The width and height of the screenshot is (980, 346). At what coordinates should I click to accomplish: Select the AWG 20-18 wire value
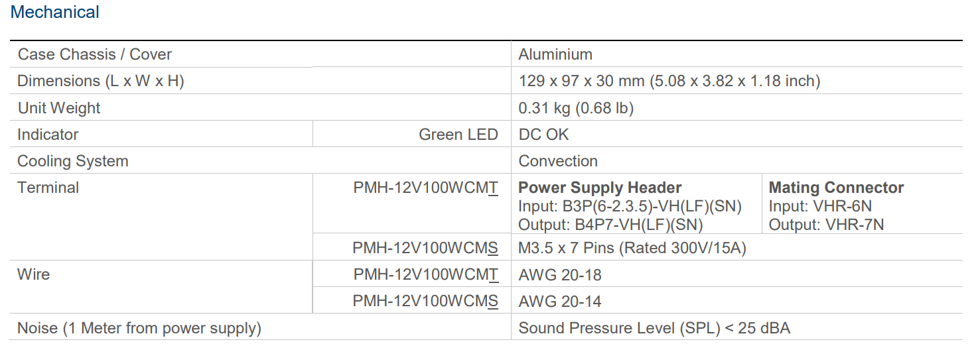click(560, 274)
